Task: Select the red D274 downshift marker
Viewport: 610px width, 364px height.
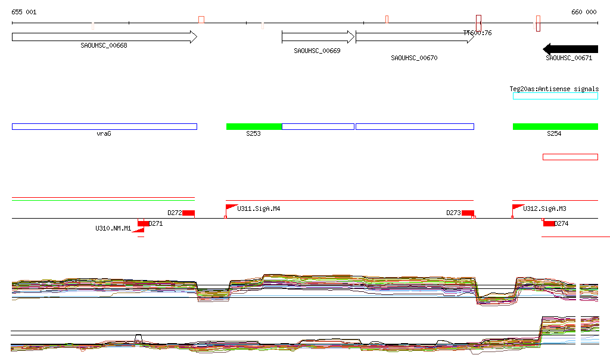Action: point(549,223)
